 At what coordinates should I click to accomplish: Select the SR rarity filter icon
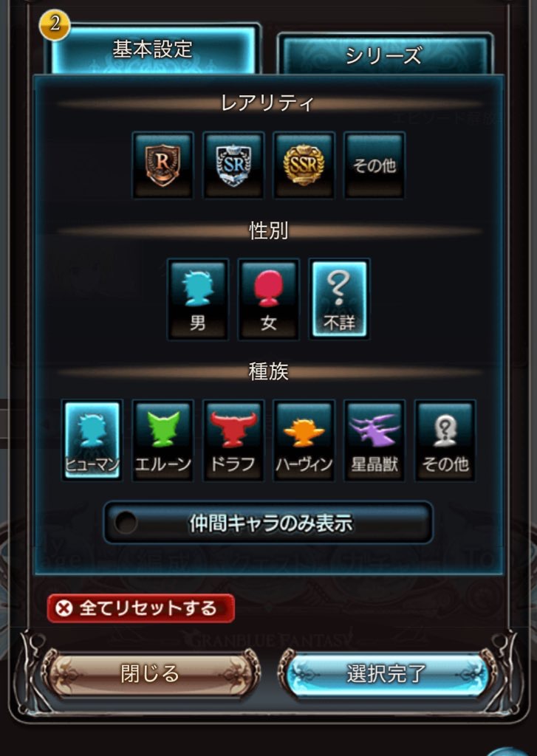233,165
